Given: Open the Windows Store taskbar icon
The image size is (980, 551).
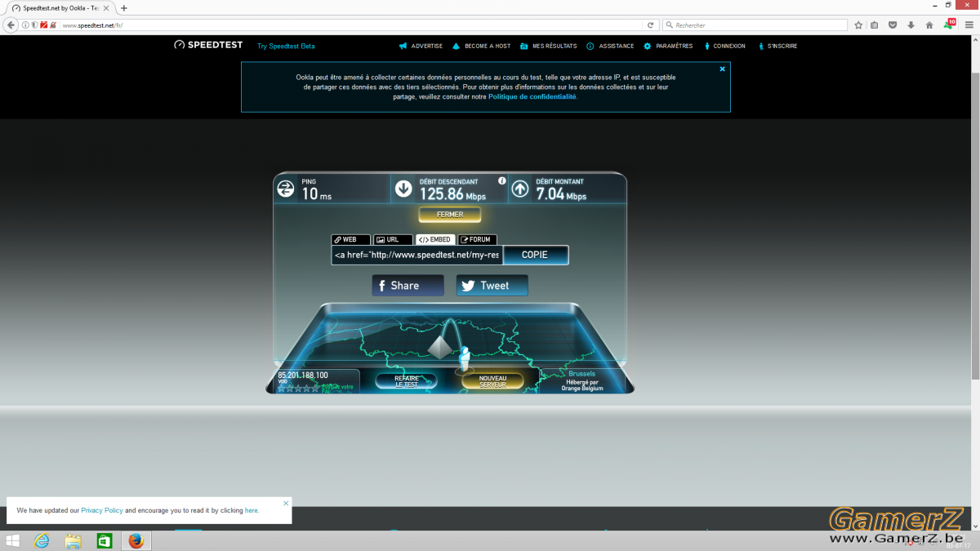Looking at the screenshot, I should point(104,540).
